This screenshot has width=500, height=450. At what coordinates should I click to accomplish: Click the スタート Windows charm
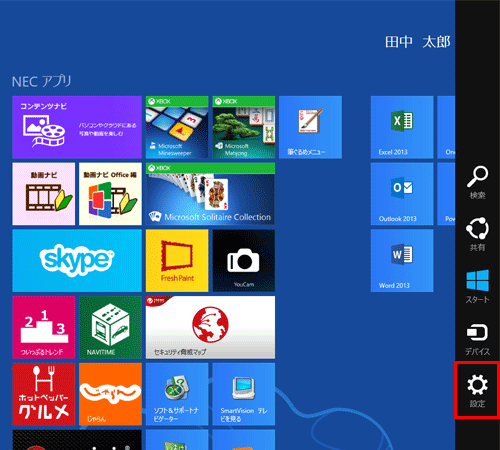pyautogui.click(x=477, y=286)
